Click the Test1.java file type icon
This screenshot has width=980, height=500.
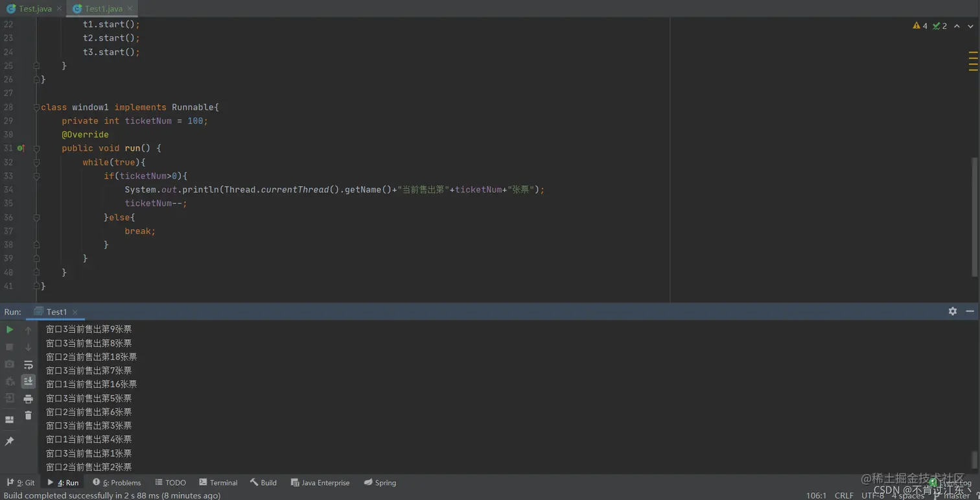point(77,8)
